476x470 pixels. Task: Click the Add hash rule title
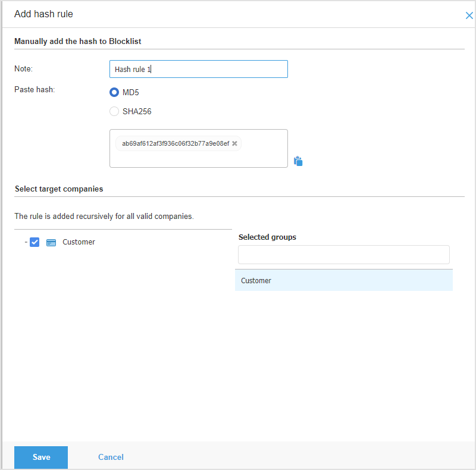click(43, 14)
